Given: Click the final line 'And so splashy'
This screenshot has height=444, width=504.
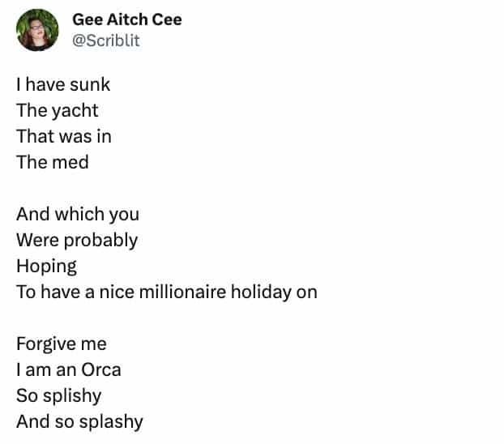Looking at the screenshot, I should [x=79, y=421].
